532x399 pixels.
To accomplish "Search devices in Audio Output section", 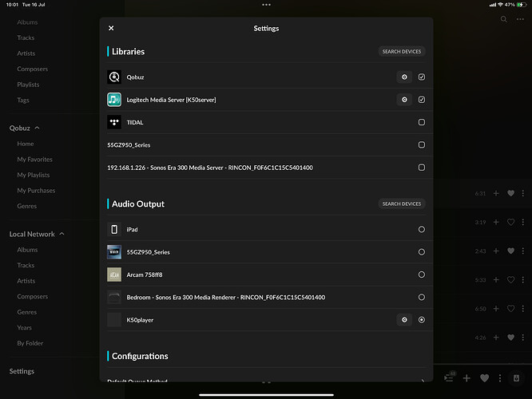I will tap(401, 203).
